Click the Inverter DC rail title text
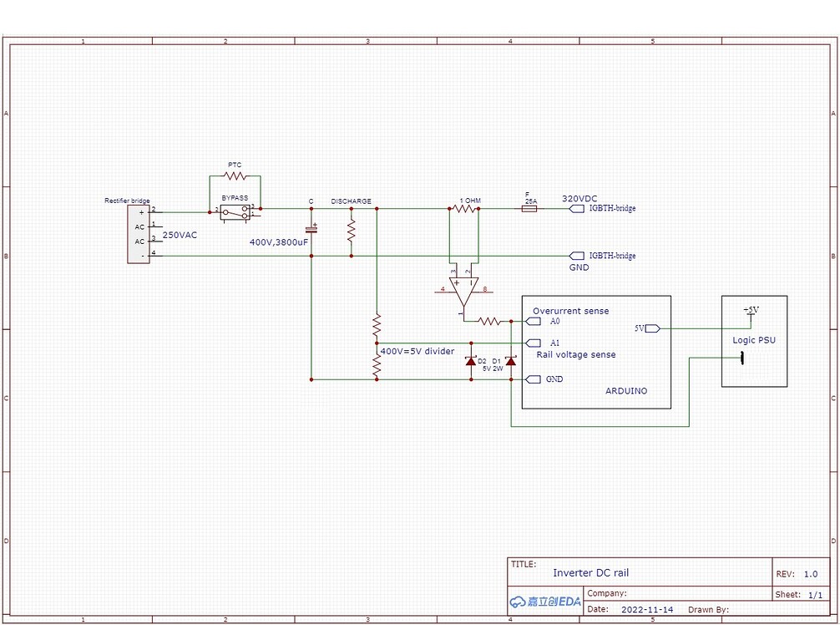Image resolution: width=840 pixels, height=625 pixels. [592, 572]
